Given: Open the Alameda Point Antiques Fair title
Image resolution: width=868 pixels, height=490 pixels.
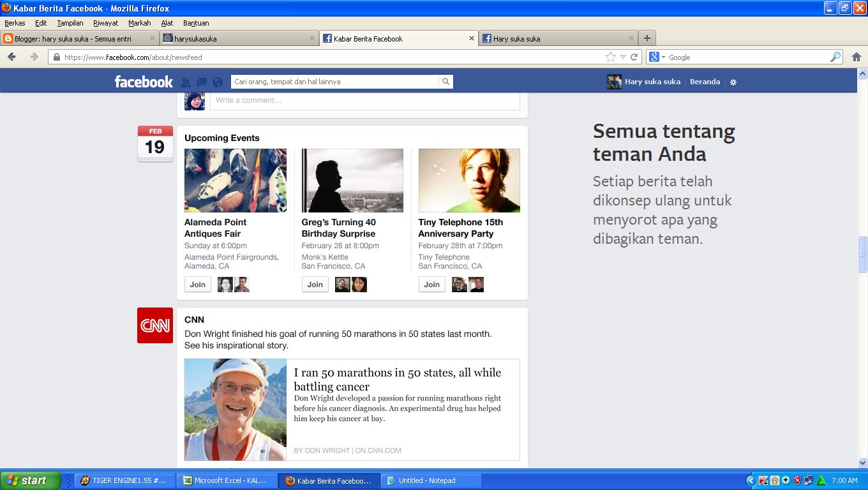Looking at the screenshot, I should 216,228.
